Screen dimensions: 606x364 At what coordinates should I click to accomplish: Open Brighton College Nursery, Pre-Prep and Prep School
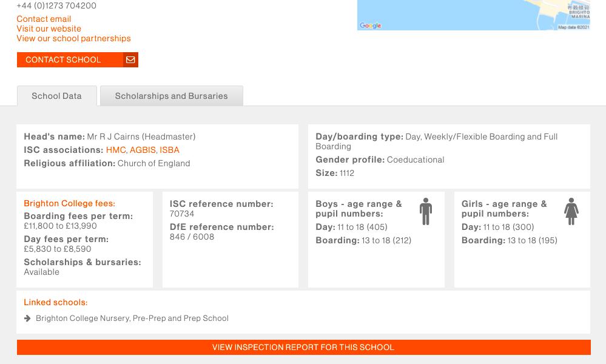click(x=132, y=318)
